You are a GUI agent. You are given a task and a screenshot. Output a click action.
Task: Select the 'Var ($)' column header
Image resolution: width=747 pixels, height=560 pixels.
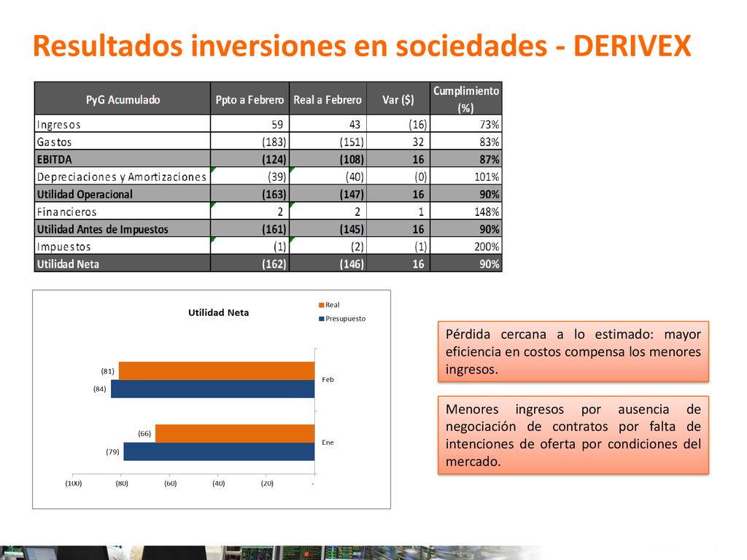(398, 99)
